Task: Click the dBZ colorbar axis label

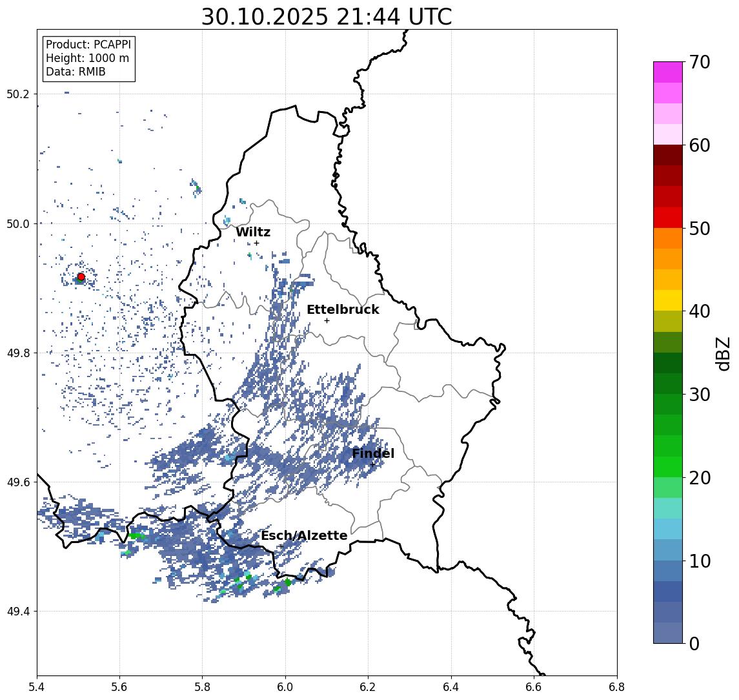Action: coord(722,353)
